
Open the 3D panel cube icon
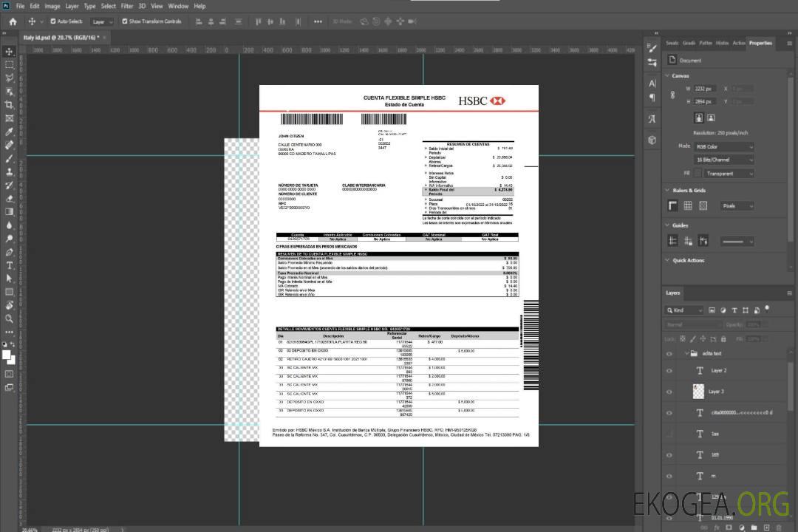coord(652,140)
